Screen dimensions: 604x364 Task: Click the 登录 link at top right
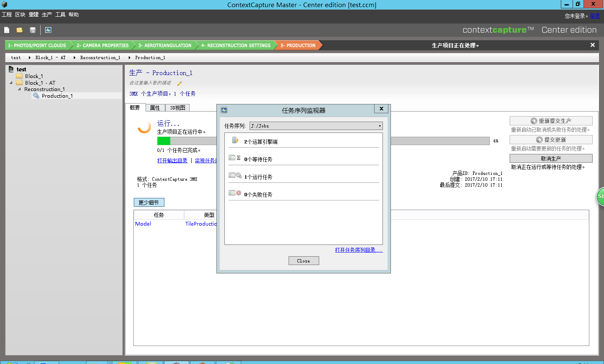(595, 16)
